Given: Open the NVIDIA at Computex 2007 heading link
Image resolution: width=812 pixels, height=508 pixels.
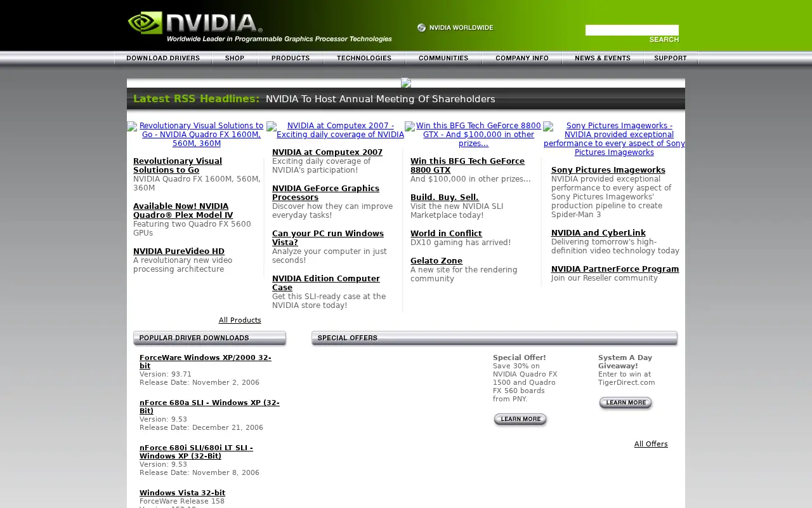Looking at the screenshot, I should point(327,152).
